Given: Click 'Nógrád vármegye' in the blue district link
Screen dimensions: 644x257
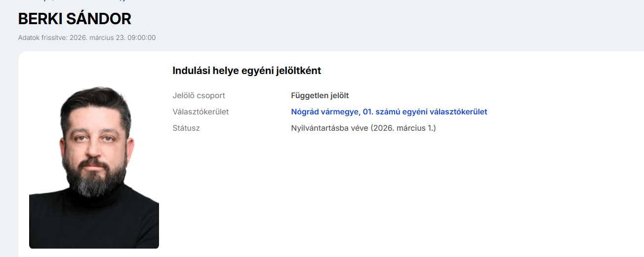Looking at the screenshot, I should [324, 112].
